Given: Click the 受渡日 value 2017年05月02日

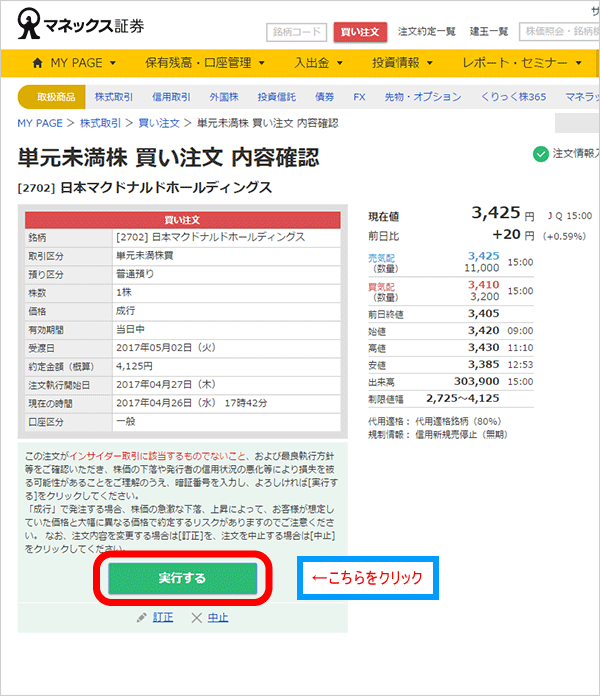Looking at the screenshot, I should click(x=166, y=348).
